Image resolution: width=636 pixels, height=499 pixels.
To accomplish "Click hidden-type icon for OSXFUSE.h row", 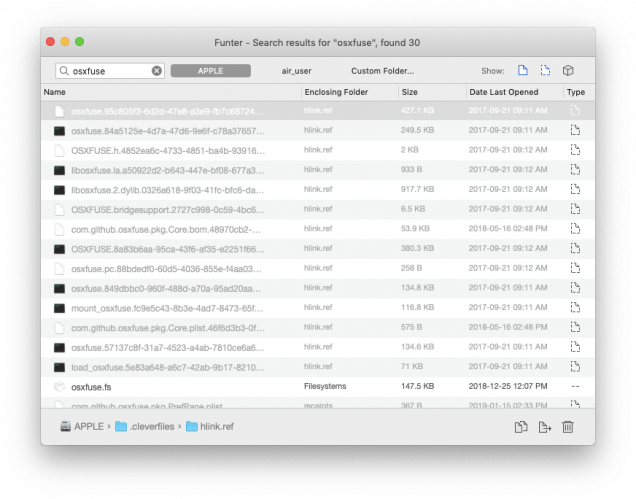I will (575, 150).
